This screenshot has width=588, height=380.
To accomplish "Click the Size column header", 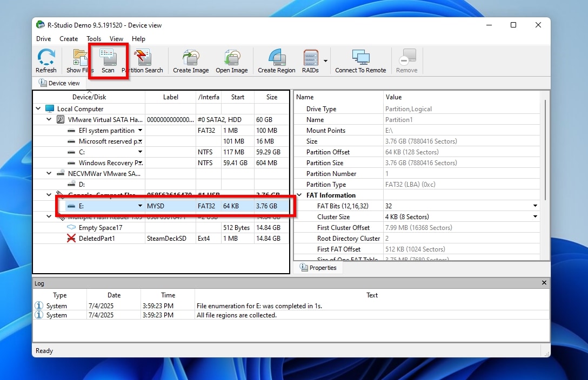I will [272, 97].
